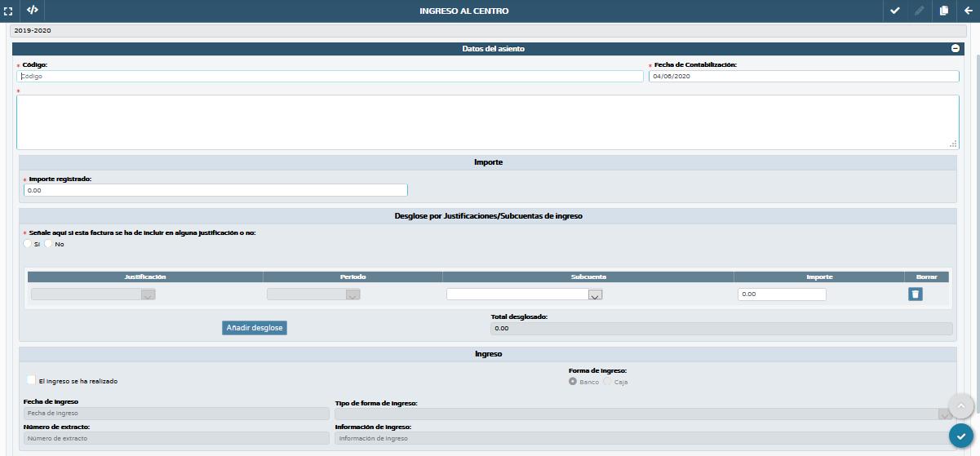This screenshot has height=456, width=980.
Task: Open the Subcuenta dropdown
Action: tap(525, 294)
